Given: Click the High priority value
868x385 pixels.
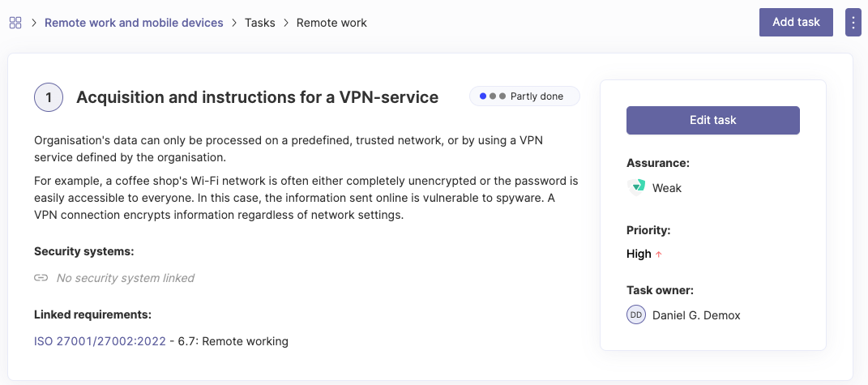Looking at the screenshot, I should (639, 254).
